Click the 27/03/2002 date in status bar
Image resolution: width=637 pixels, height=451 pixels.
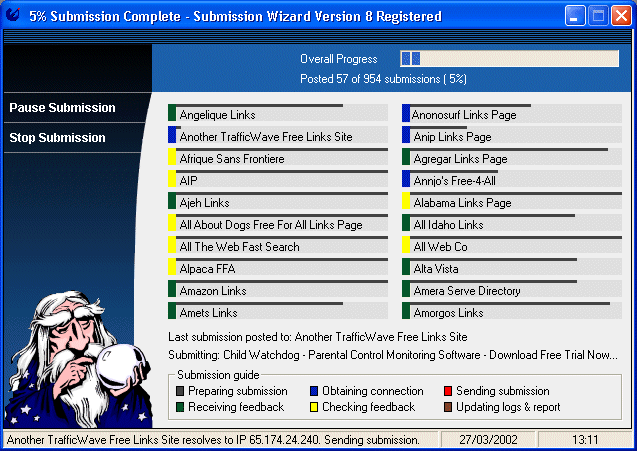point(488,440)
